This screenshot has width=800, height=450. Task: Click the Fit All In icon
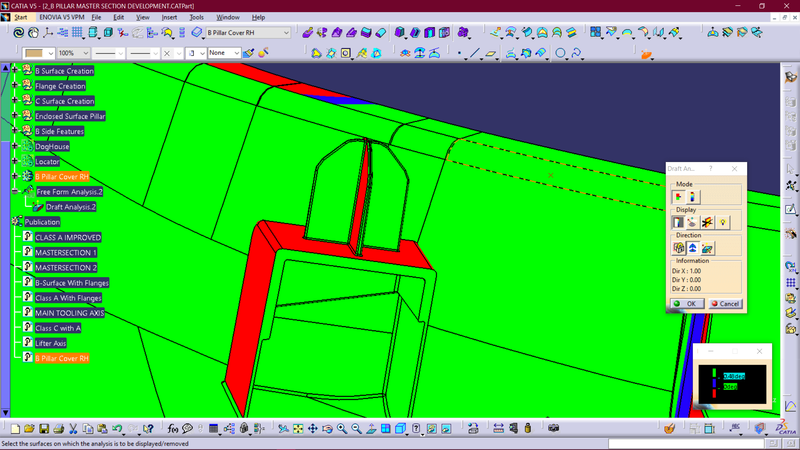click(298, 429)
